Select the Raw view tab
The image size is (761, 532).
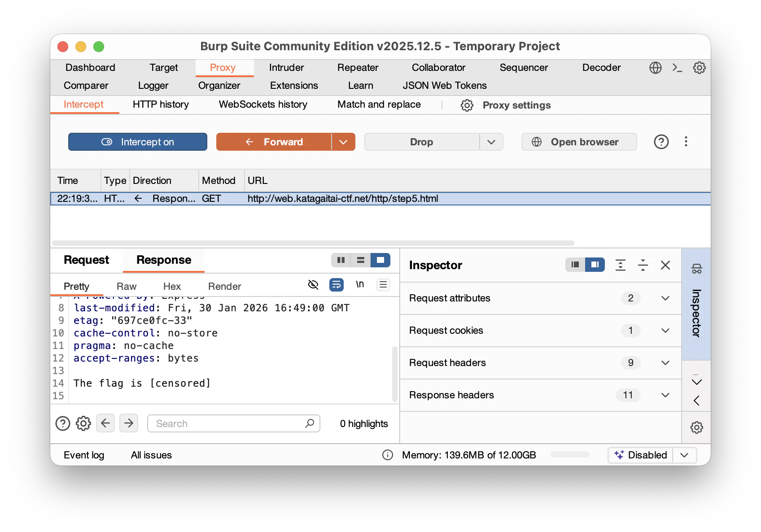pos(127,286)
